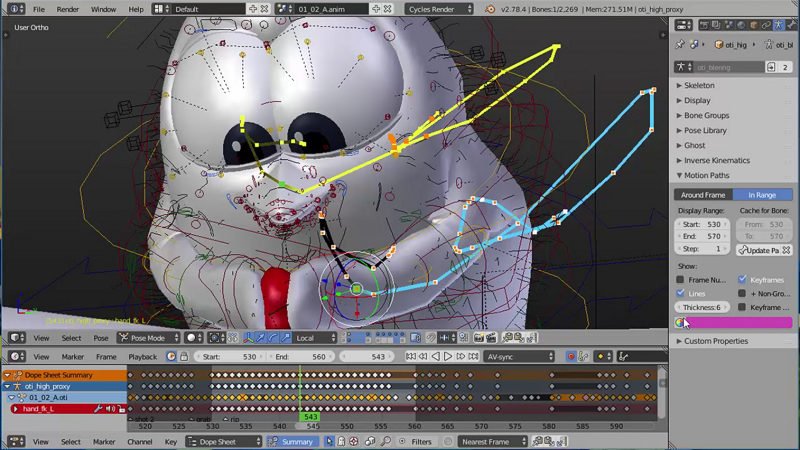Image resolution: width=800 pixels, height=450 pixels.
Task: Click the pin icon in properties header
Action: tap(681, 45)
